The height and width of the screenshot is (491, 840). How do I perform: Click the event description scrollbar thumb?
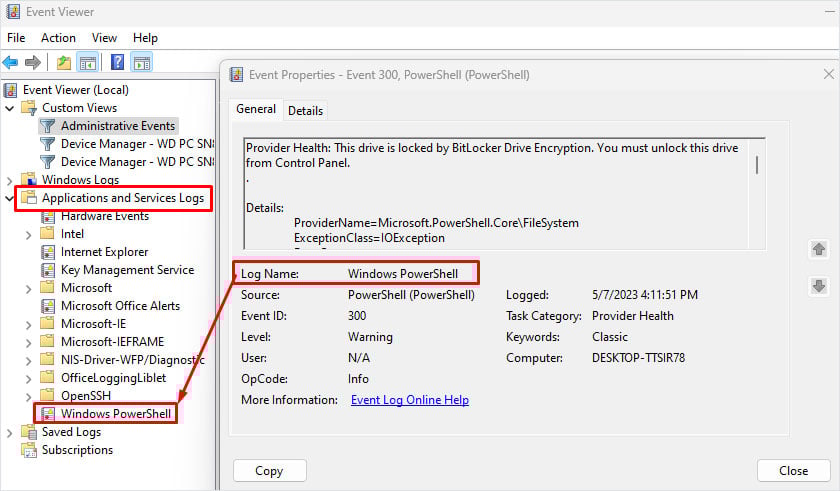point(756,164)
